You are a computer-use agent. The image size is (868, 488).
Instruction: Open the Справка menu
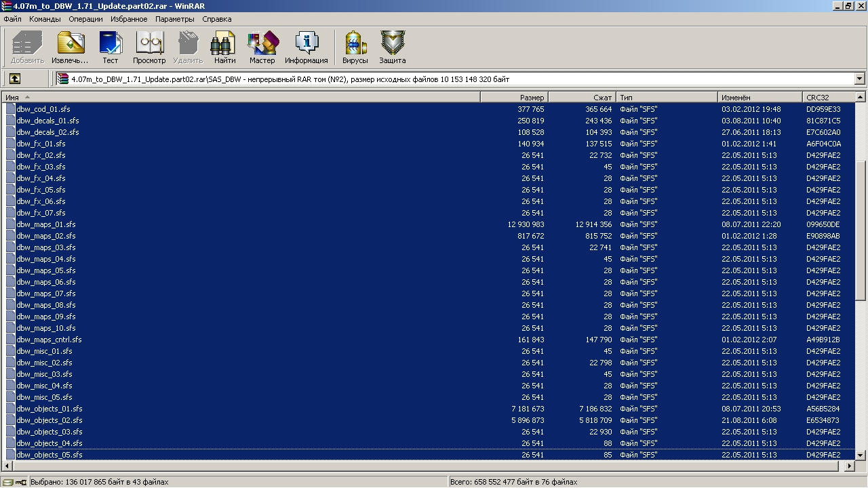217,19
